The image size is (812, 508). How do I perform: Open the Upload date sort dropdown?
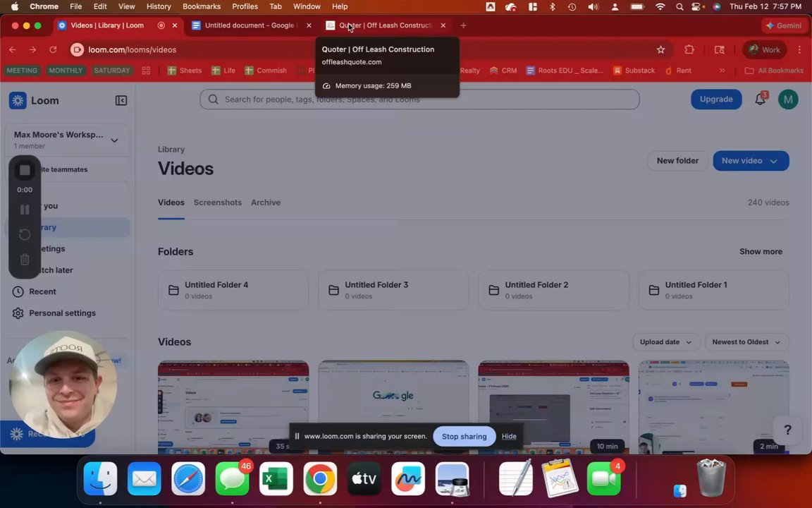(666, 342)
